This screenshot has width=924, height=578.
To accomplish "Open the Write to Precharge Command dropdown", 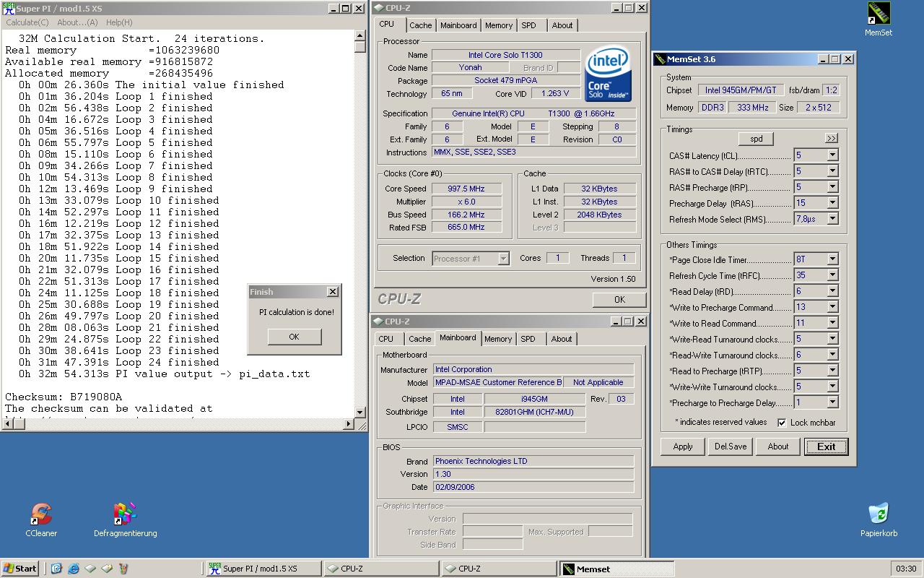I will point(832,307).
